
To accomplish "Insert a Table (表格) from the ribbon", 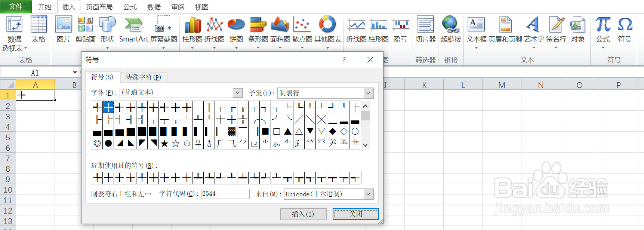I will 38,30.
